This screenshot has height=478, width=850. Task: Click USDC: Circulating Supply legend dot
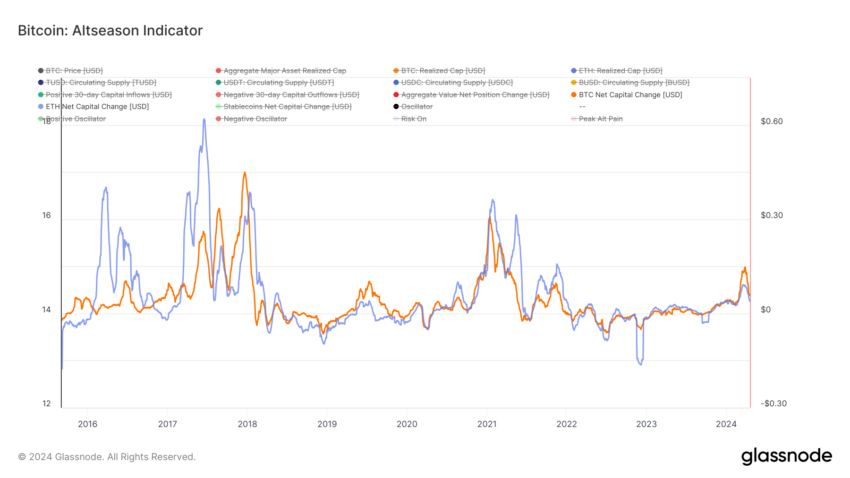pos(396,82)
